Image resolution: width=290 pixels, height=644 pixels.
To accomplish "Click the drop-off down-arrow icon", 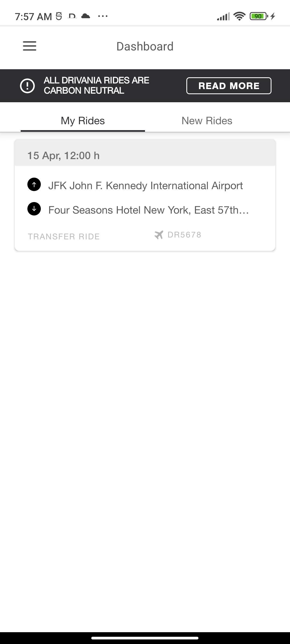I will click(x=34, y=209).
